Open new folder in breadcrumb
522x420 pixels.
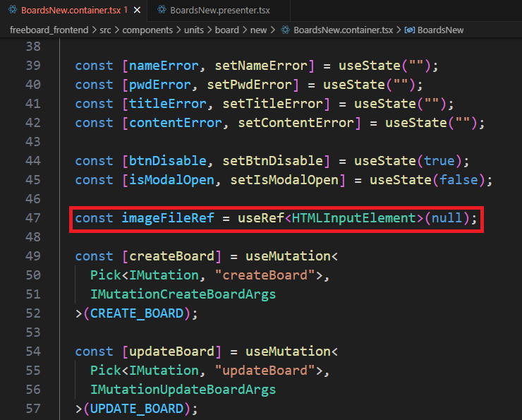tap(258, 30)
